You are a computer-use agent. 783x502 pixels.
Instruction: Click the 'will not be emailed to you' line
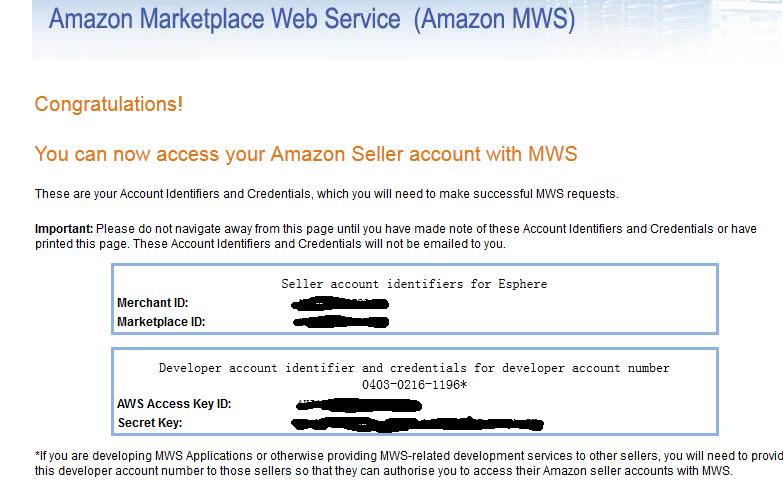[270, 244]
